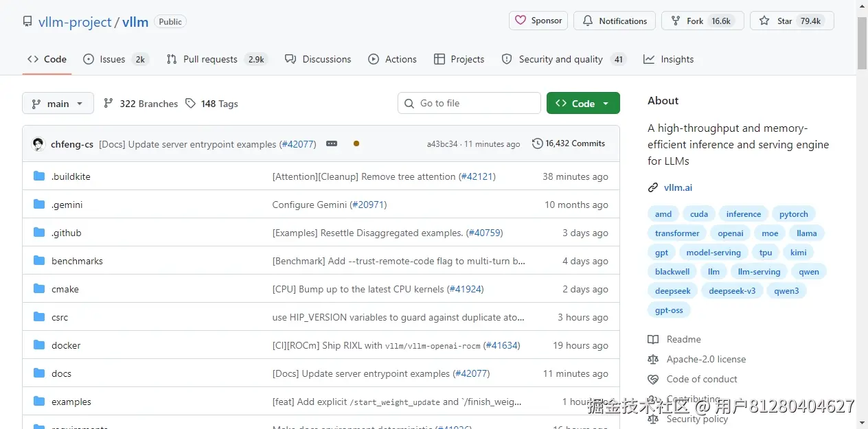Click the vllm-project owner link
The image size is (868, 429).
(x=75, y=22)
